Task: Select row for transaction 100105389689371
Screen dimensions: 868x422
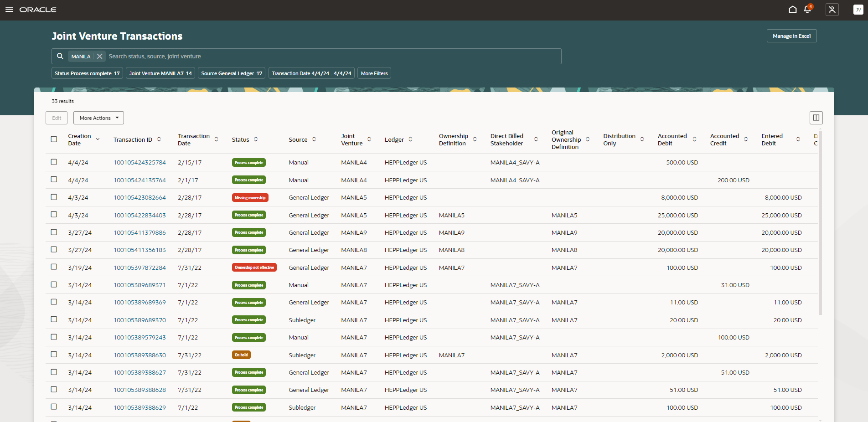Action: point(54,284)
